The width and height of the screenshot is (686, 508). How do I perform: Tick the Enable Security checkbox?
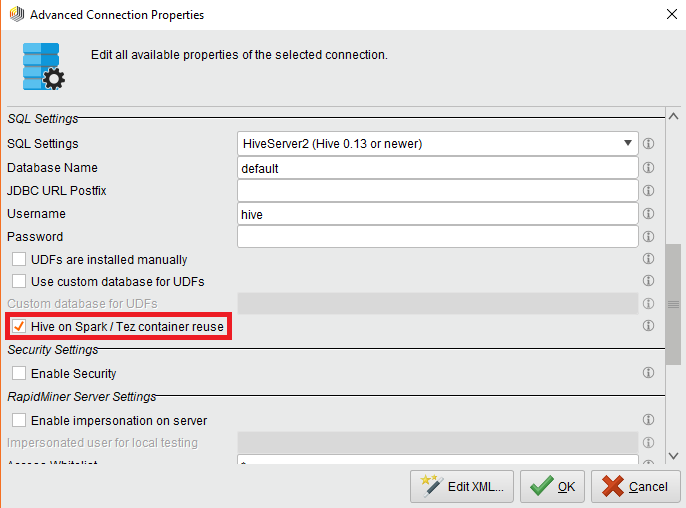pyautogui.click(x=19, y=374)
